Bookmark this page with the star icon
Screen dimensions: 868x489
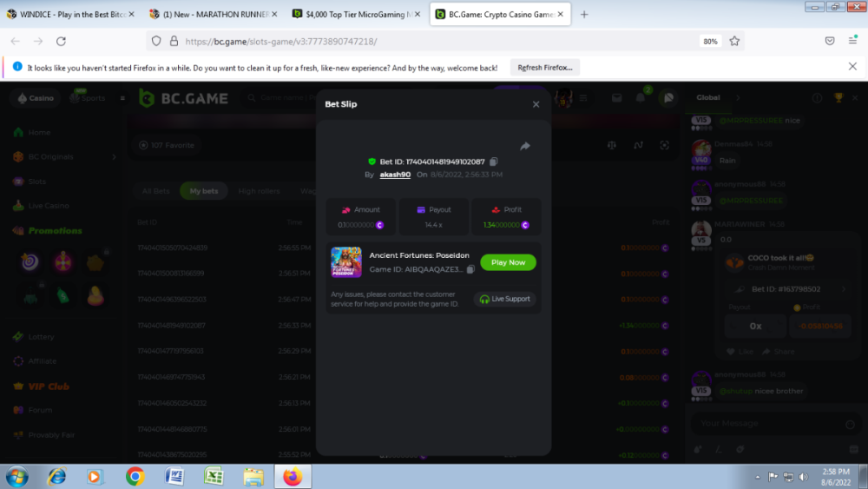pyautogui.click(x=734, y=41)
